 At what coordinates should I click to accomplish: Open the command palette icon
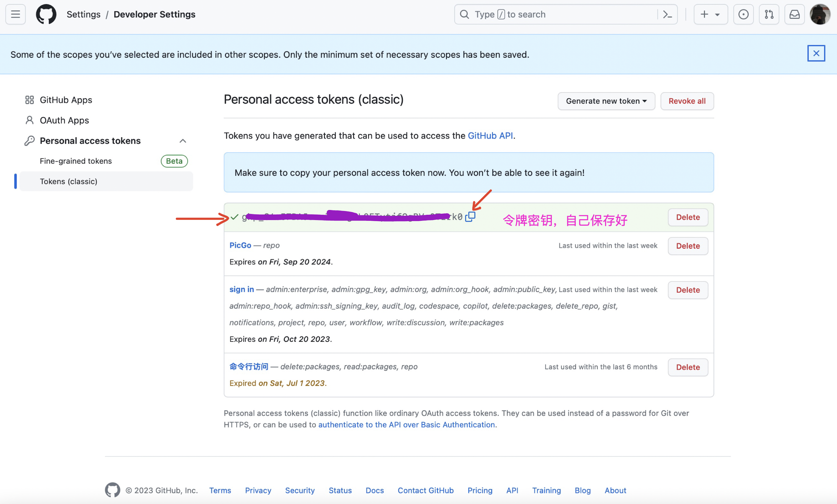(x=667, y=14)
